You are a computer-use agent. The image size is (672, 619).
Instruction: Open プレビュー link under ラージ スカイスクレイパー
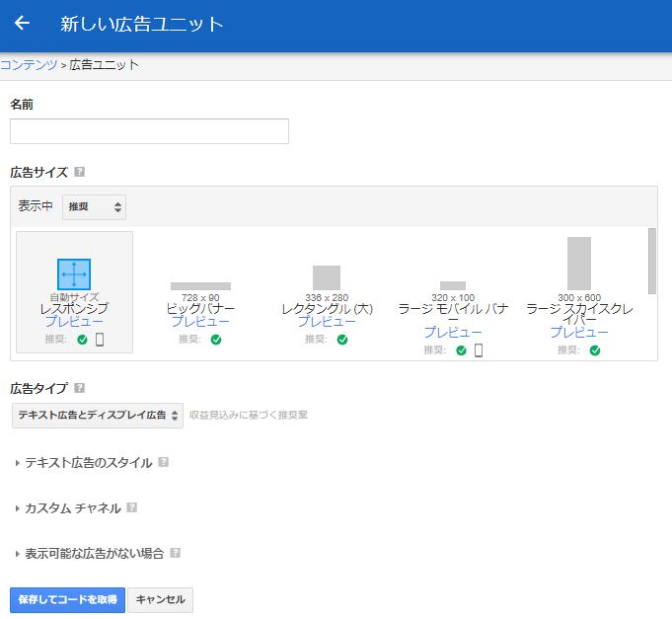tap(579, 333)
